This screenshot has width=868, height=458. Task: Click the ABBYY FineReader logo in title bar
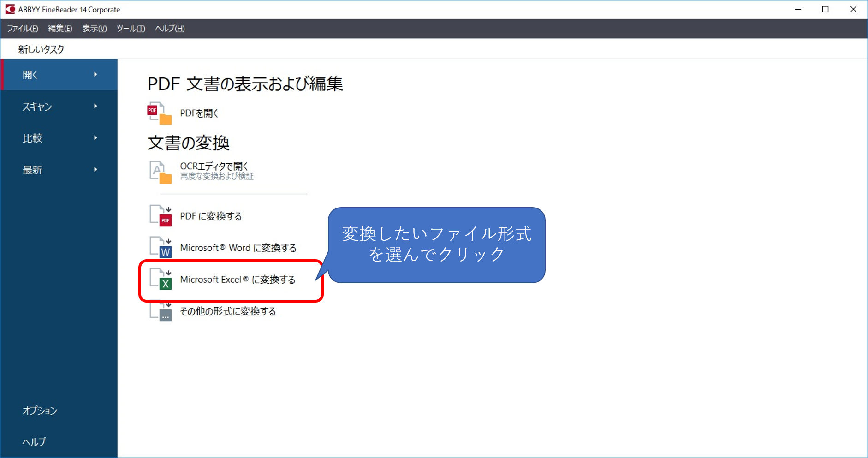(10, 9)
